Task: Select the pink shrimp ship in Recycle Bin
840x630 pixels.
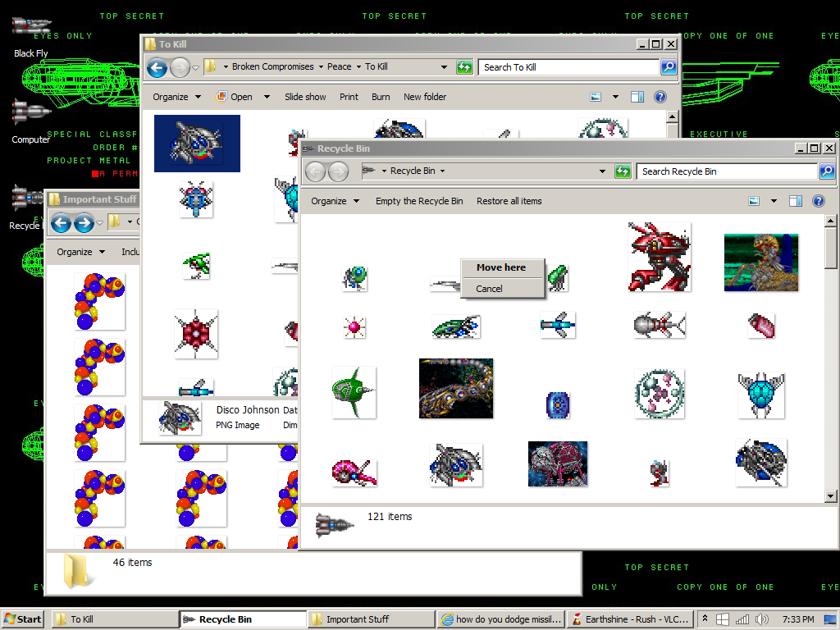Action: [354, 472]
